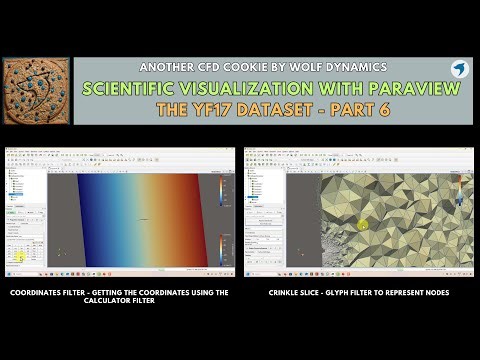Open the Crinkle Slice screenshot thumbnail

(359, 212)
